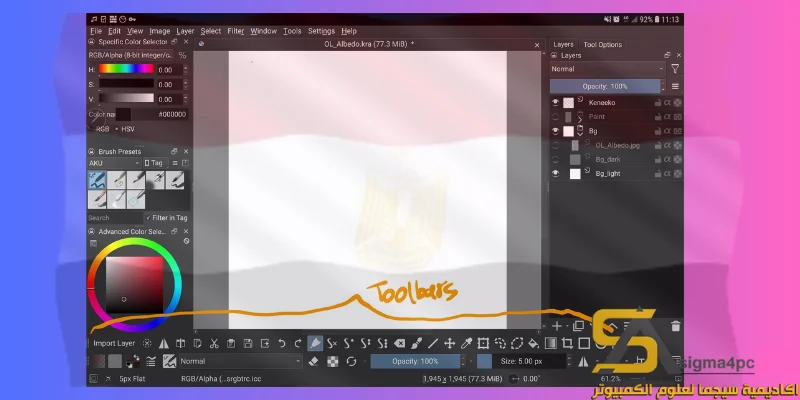
Task: Click the layer filter funnel icon
Action: 675,69
